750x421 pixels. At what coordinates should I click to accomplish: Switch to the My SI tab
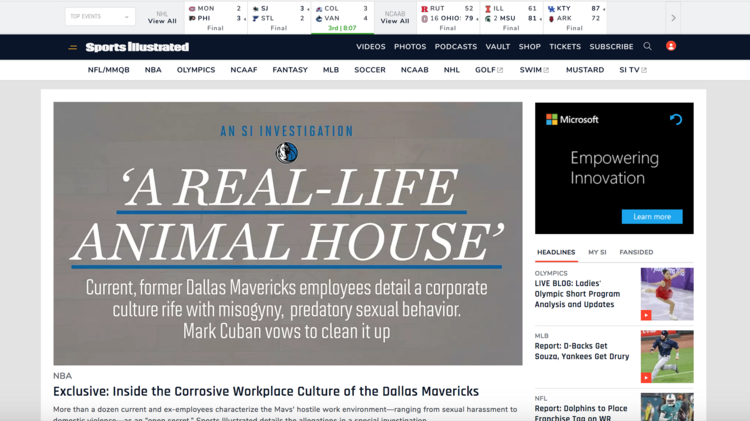(x=597, y=252)
